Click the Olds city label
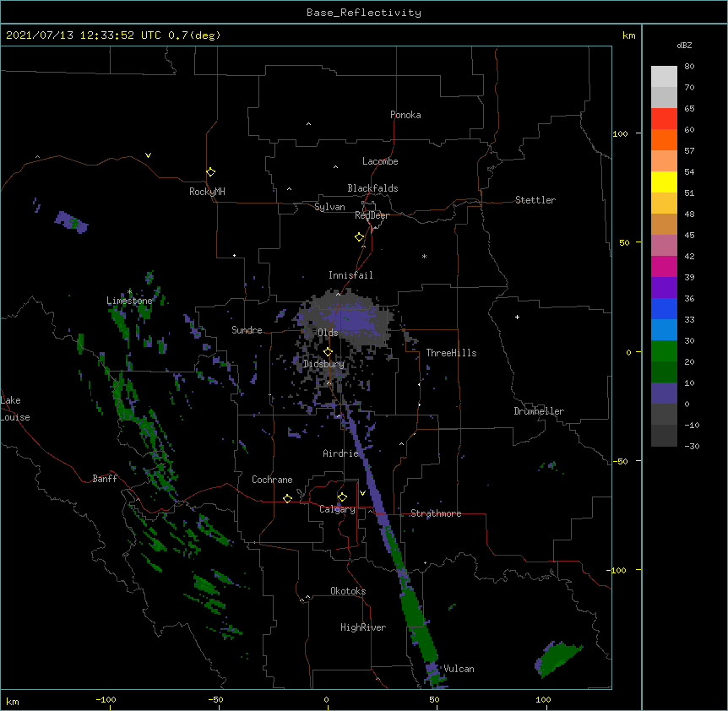This screenshot has height=711, width=728. [x=328, y=333]
